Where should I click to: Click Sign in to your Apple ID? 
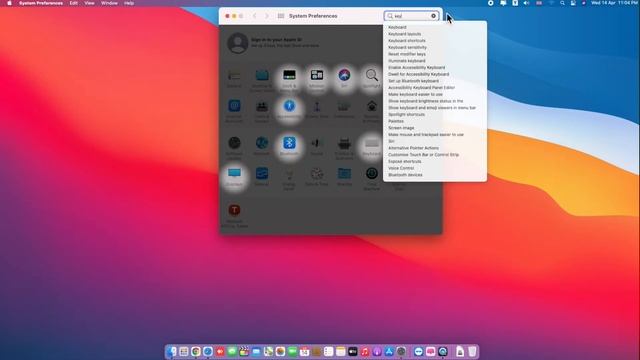coord(276,40)
